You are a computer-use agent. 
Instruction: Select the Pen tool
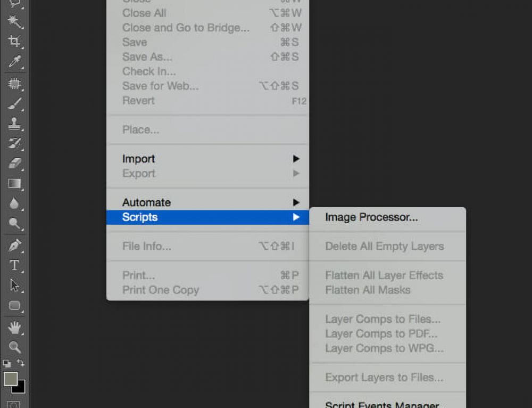(14, 246)
